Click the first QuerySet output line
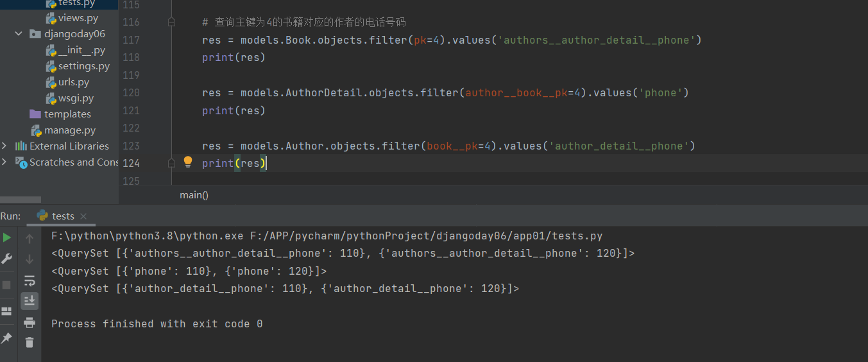The width and height of the screenshot is (868, 362). click(x=343, y=253)
